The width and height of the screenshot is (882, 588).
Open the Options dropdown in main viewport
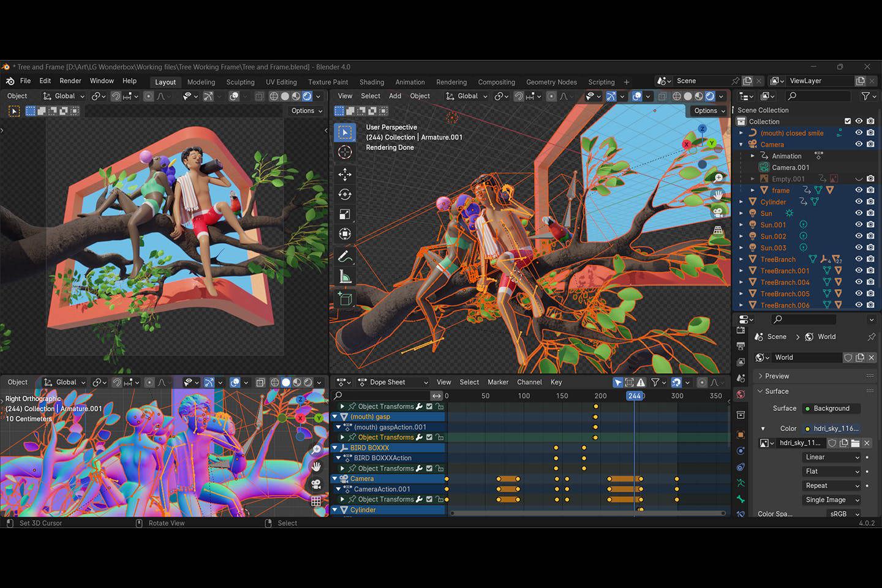710,111
